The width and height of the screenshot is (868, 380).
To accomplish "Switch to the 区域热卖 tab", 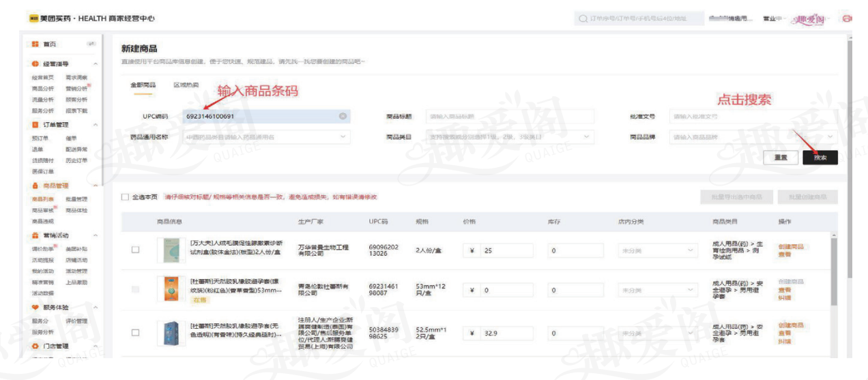I will [186, 85].
